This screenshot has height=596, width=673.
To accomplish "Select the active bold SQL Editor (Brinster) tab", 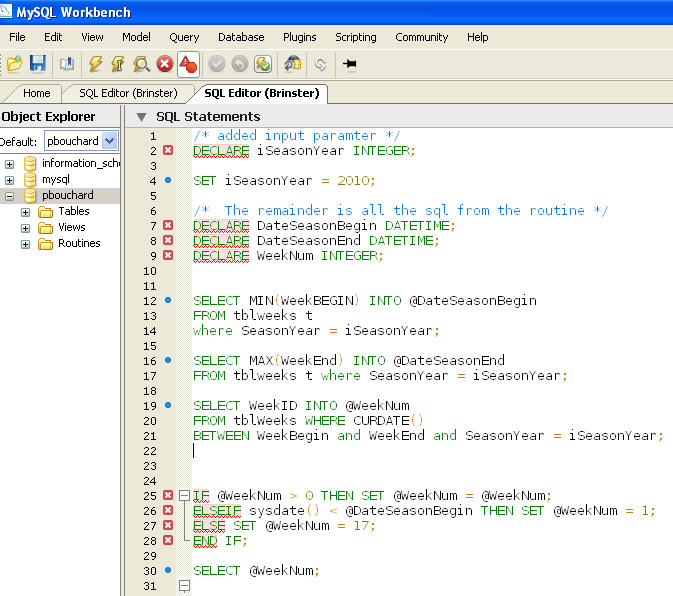I will 262,93.
